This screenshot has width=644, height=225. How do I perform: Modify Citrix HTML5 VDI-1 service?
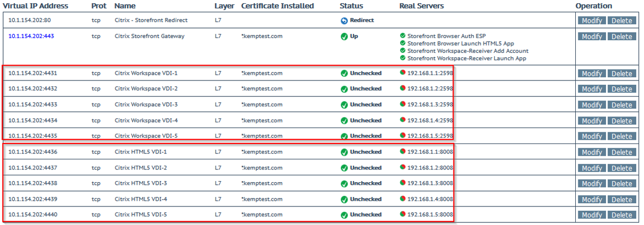click(591, 152)
